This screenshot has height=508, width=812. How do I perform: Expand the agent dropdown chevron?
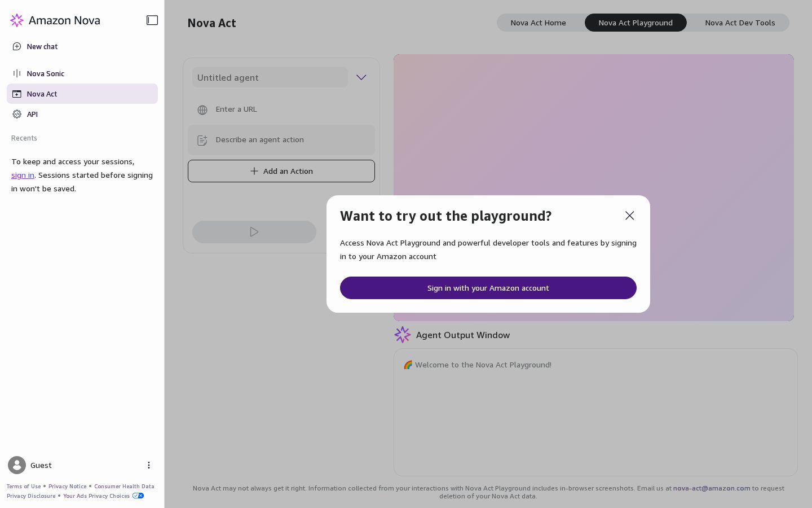pyautogui.click(x=361, y=77)
